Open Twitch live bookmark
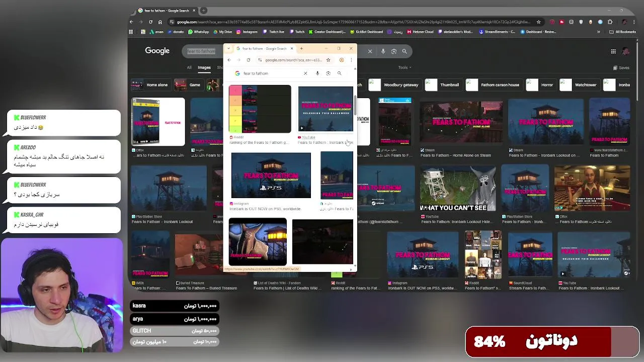 click(x=273, y=32)
